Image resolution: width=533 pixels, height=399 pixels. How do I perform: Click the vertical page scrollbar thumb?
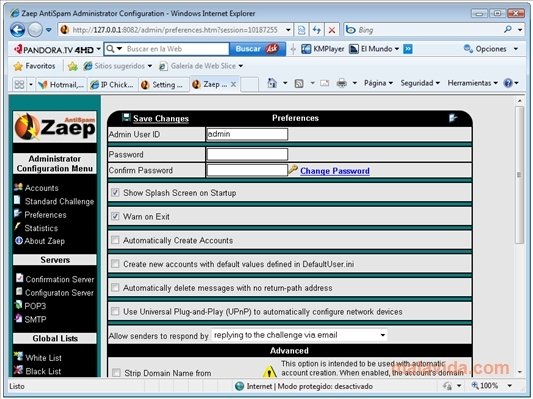tap(519, 175)
